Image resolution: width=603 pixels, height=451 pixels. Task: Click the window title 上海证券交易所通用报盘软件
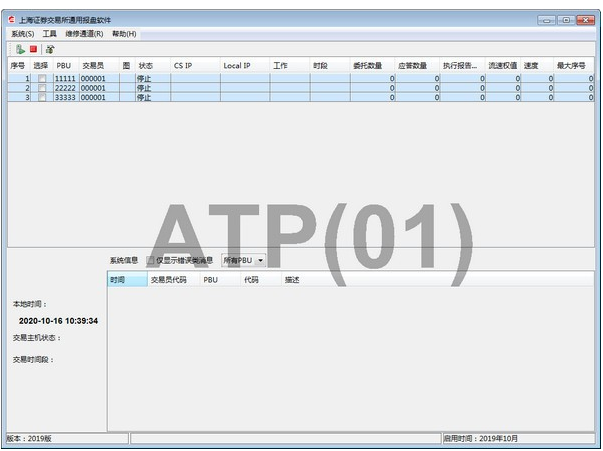65,20
